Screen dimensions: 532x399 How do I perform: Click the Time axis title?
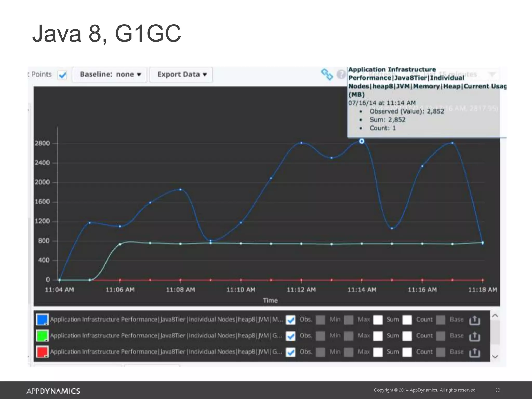click(270, 301)
